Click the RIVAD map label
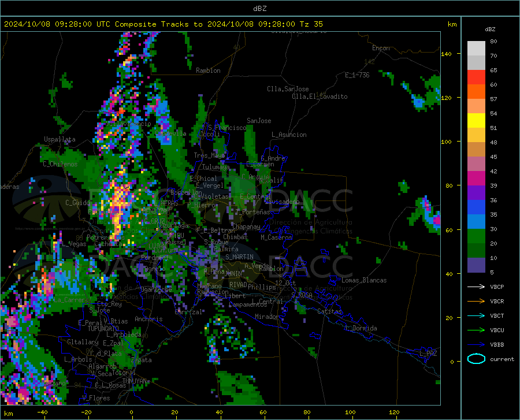520x420 pixels. [x=238, y=285]
